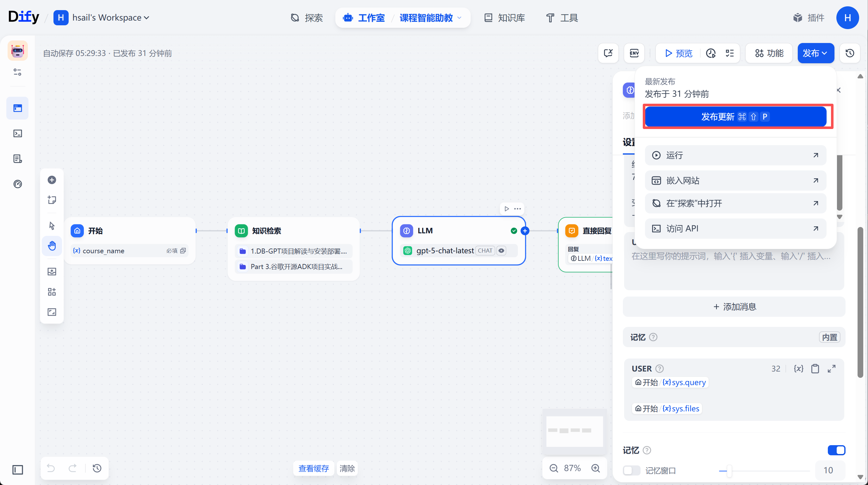Toggle the 记忆 memory switch off
The image size is (868, 485).
[x=836, y=450]
